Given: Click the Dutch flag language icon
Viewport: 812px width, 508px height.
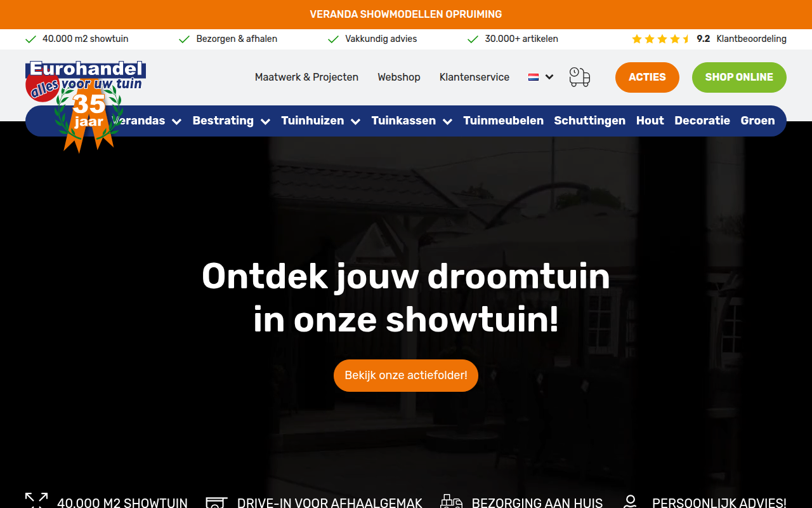Looking at the screenshot, I should 534,77.
